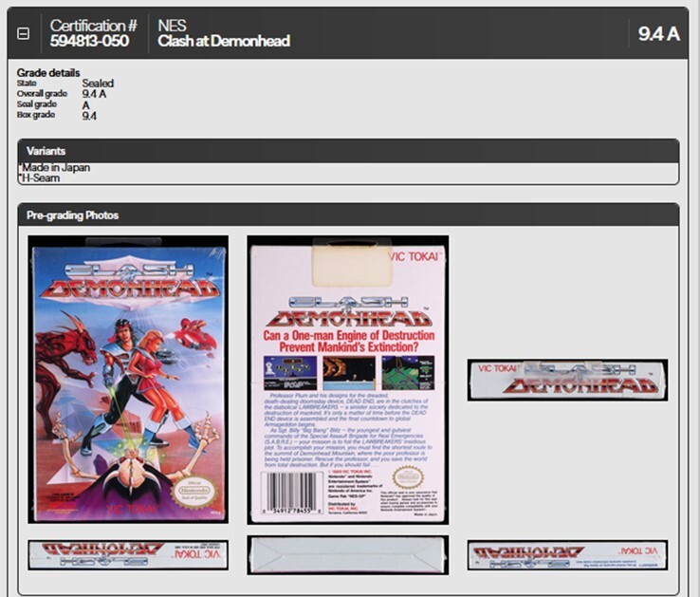Click the Pre-grading Photos section header

pyautogui.click(x=348, y=215)
